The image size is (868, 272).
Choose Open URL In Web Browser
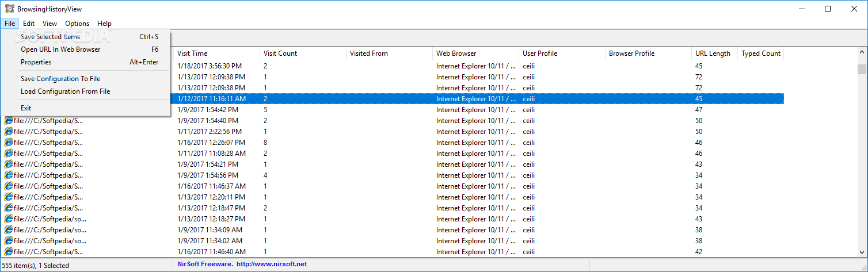click(86, 49)
